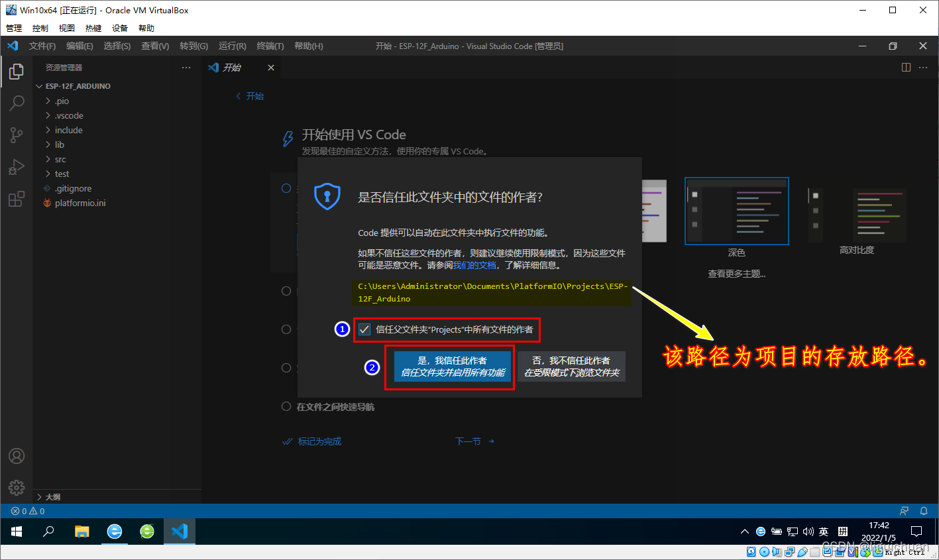Image resolution: width=939 pixels, height=560 pixels.
Task: Open the 选择(S) menu
Action: pyautogui.click(x=117, y=46)
